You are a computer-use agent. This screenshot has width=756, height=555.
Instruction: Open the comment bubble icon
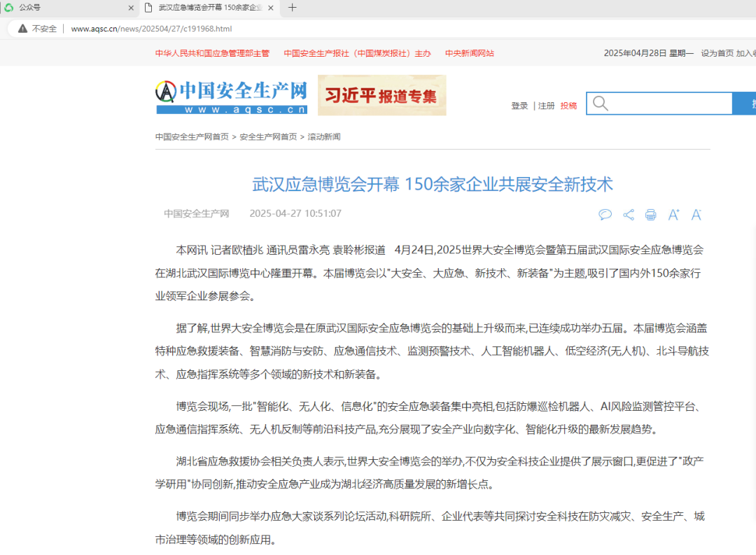pos(605,215)
